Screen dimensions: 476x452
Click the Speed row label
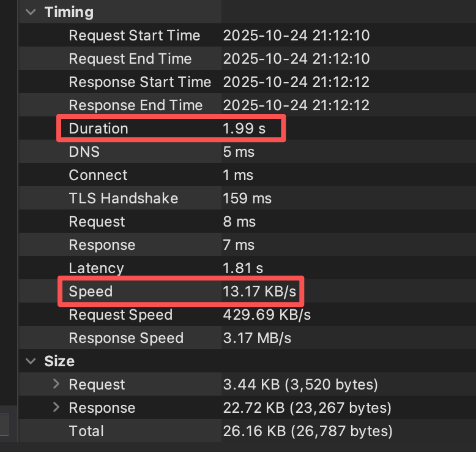pos(91,292)
